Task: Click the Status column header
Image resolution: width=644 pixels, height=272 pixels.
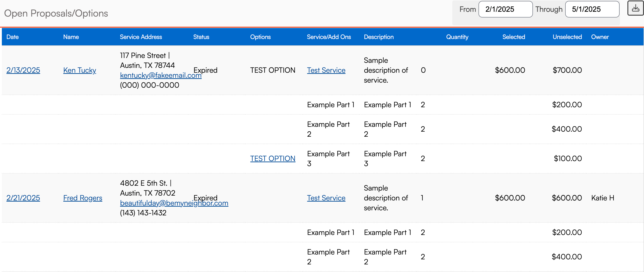Action: tap(201, 37)
